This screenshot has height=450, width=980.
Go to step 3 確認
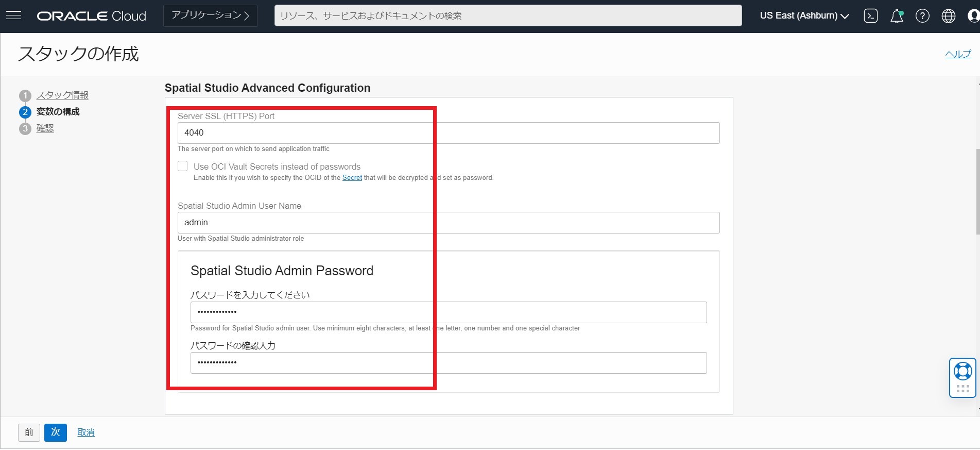point(45,128)
